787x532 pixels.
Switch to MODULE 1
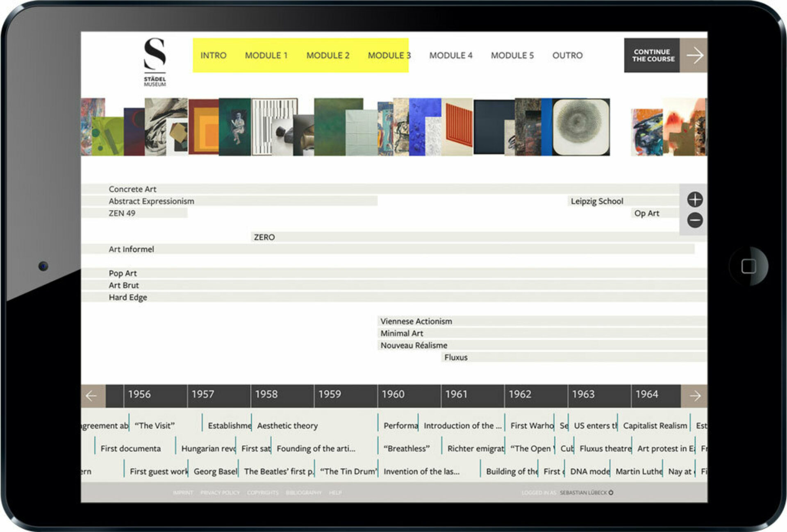coord(266,55)
